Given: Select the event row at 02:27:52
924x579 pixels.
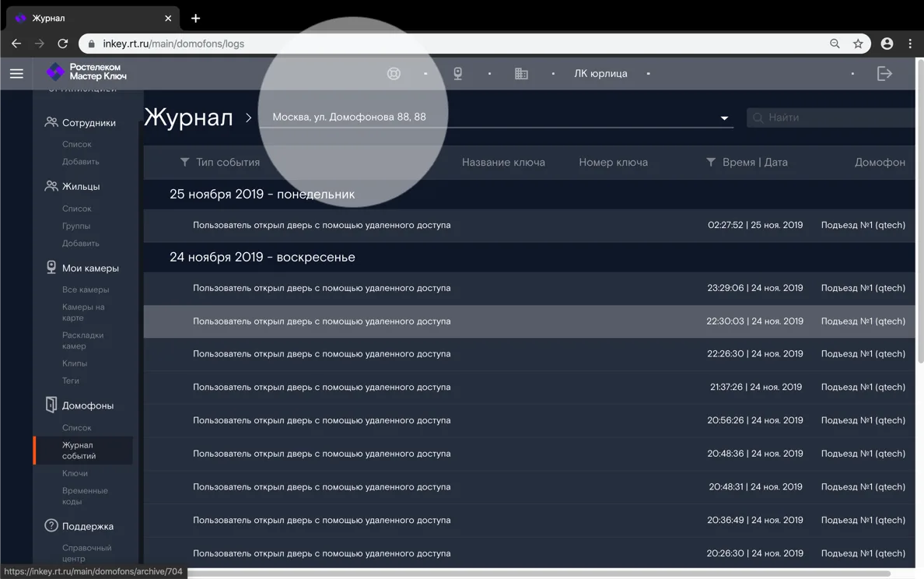Looking at the screenshot, I should click(529, 225).
